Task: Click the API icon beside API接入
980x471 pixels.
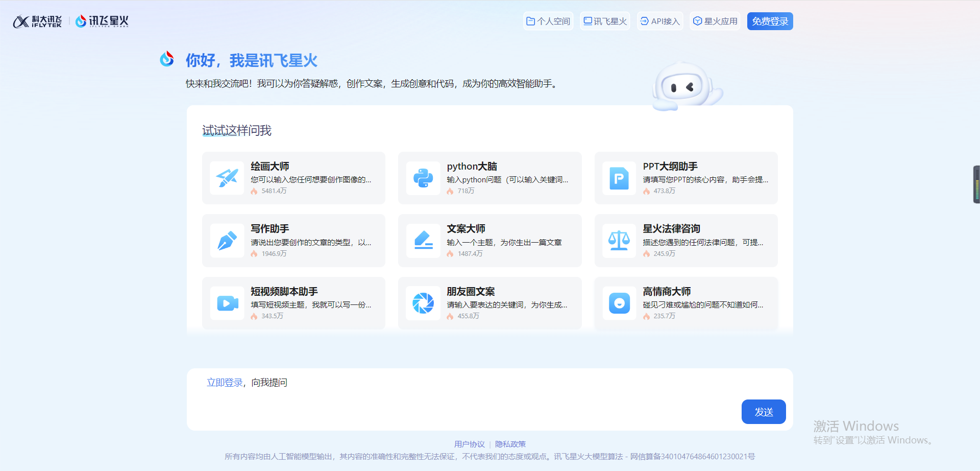Action: pyautogui.click(x=645, y=21)
